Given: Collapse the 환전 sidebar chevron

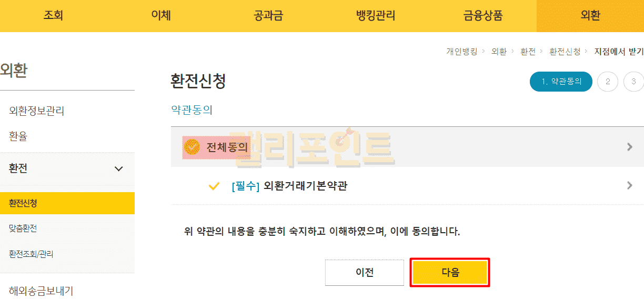Looking at the screenshot, I should [119, 168].
